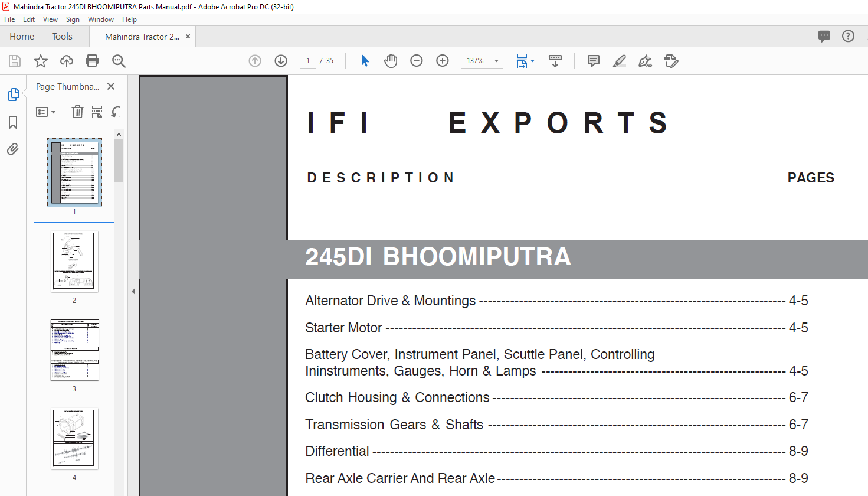Open the chat notifications icon
This screenshot has width=868, height=496.
point(824,36)
